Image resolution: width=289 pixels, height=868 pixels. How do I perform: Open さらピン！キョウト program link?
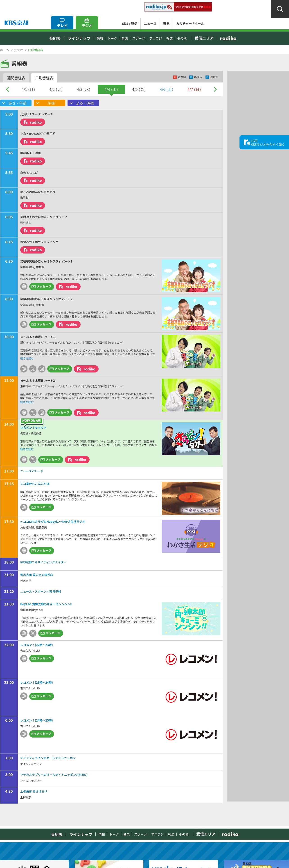[x=33, y=428]
